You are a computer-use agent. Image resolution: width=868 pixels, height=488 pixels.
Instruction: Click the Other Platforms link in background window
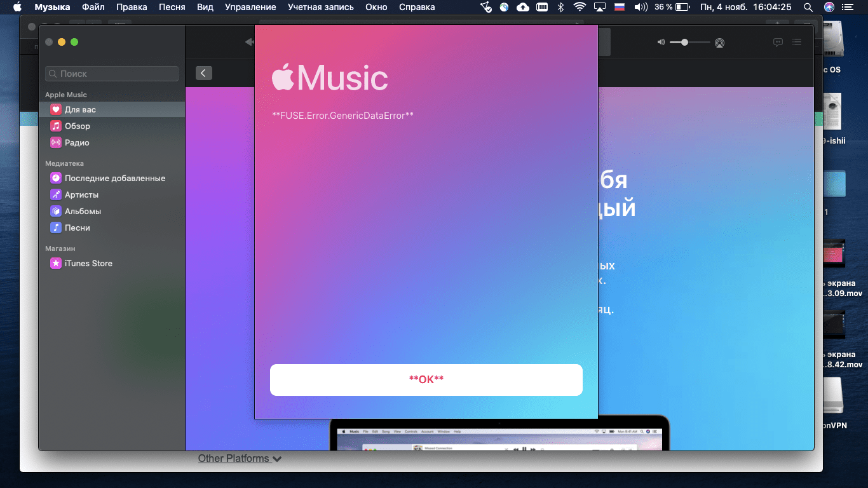(234, 458)
